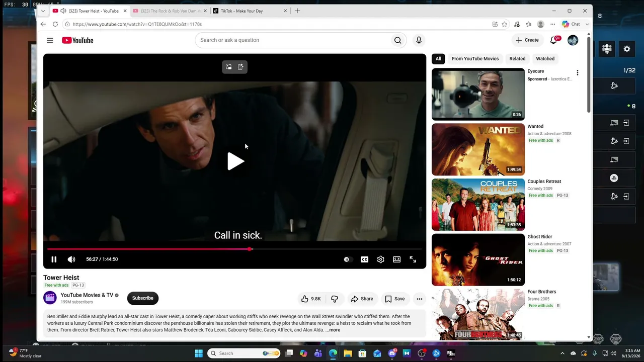Open the player settings gear
Viewport: 644px width, 362px height.
pyautogui.click(x=381, y=259)
